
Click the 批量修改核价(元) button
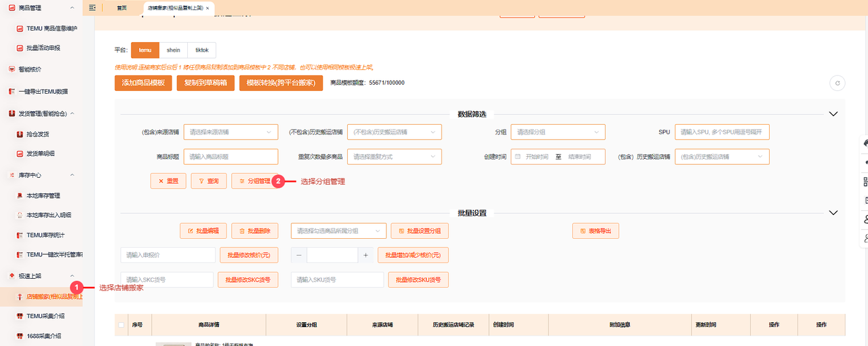tap(249, 255)
